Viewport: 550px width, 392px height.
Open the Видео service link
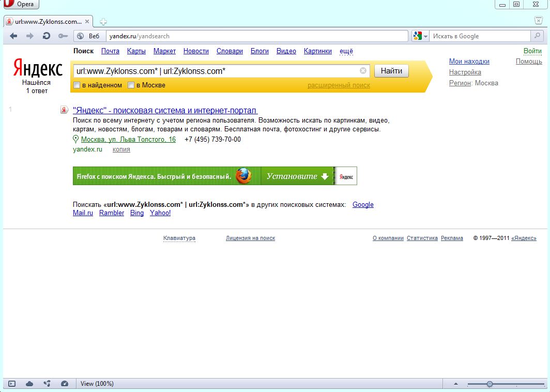(x=286, y=51)
